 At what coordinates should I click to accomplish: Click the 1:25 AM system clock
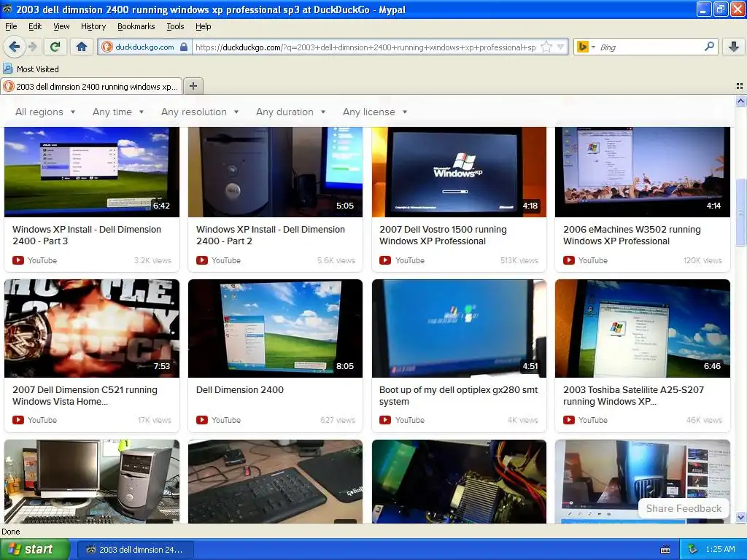click(720, 550)
